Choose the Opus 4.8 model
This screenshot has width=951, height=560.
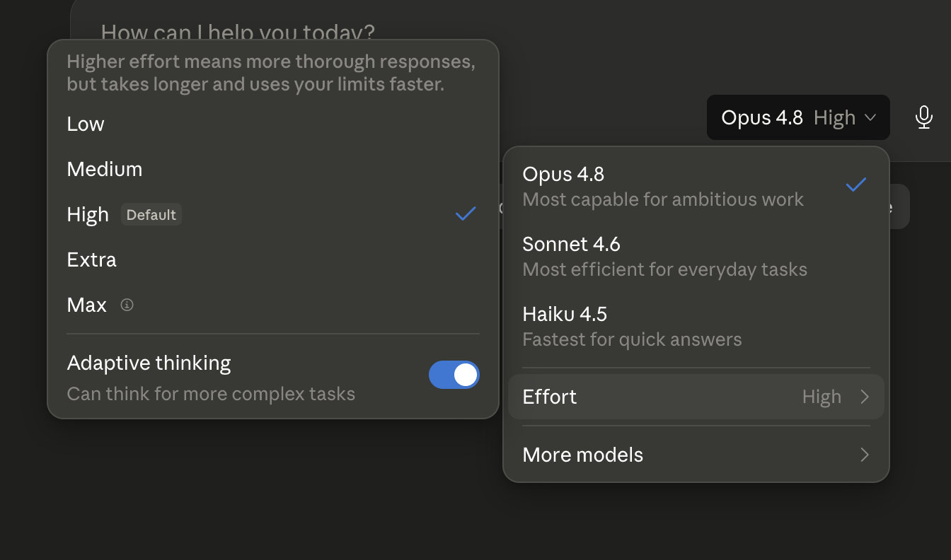click(696, 187)
